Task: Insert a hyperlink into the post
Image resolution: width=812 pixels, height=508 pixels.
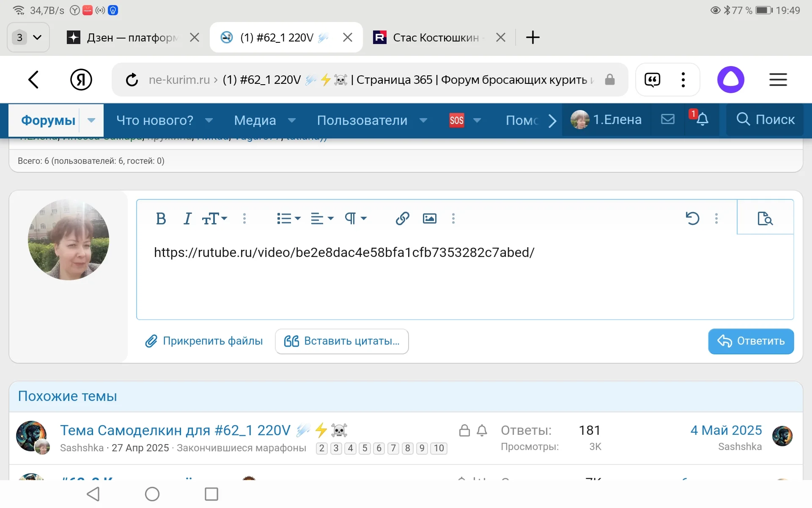Action: (x=402, y=218)
